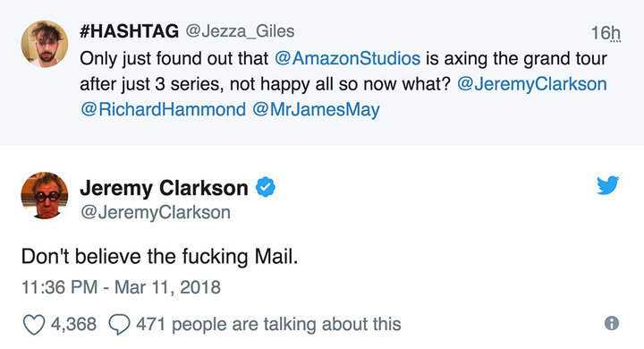Image resolution: width=644 pixels, height=349 pixels.
Task: Open the 11:36 PM - Mar 11, 2018 timestamp
Action: 121,287
